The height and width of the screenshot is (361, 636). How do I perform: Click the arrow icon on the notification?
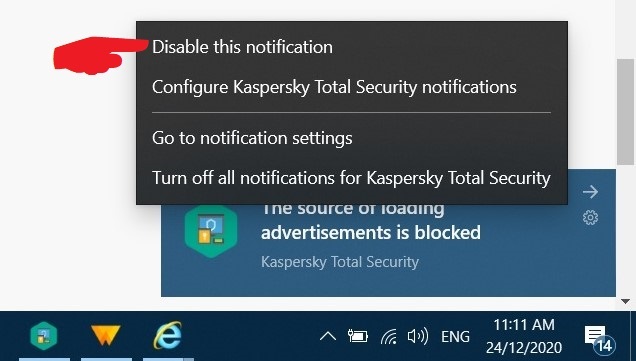click(x=590, y=191)
